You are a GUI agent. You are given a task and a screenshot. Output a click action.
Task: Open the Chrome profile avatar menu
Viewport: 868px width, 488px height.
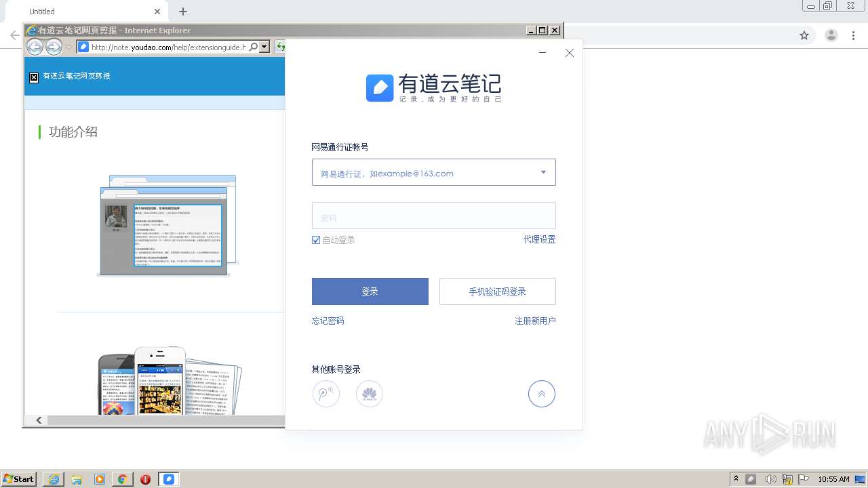[831, 35]
